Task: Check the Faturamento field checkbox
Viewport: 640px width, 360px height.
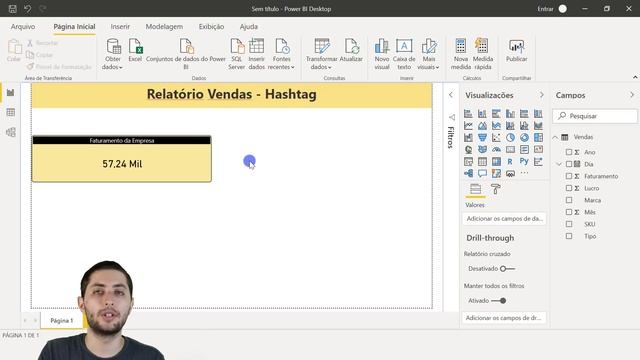Action: point(569,176)
